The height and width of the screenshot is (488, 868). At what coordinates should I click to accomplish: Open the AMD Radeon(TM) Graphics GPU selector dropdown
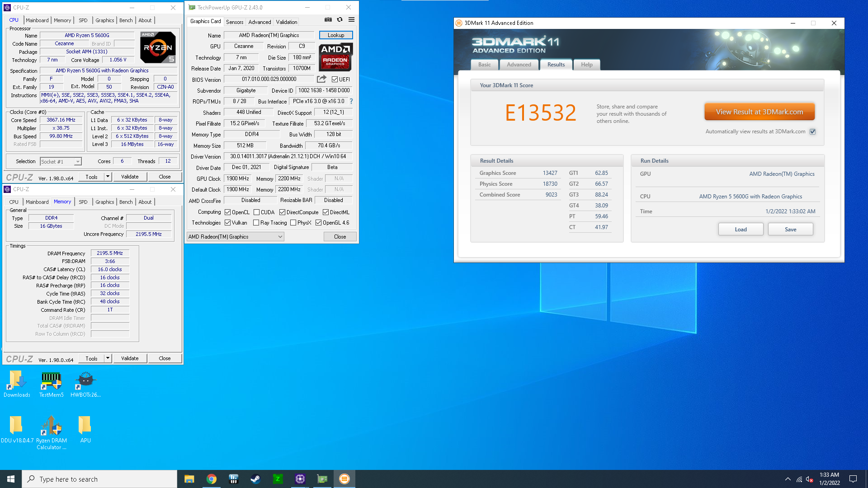pyautogui.click(x=235, y=237)
